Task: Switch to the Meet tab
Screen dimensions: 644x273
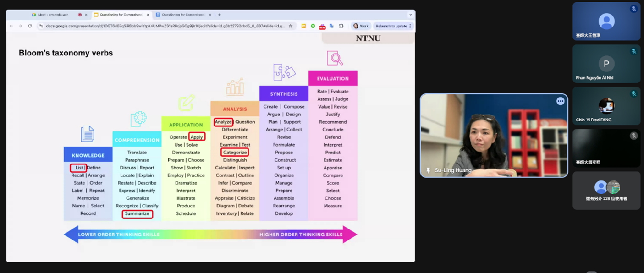Action: [53, 15]
